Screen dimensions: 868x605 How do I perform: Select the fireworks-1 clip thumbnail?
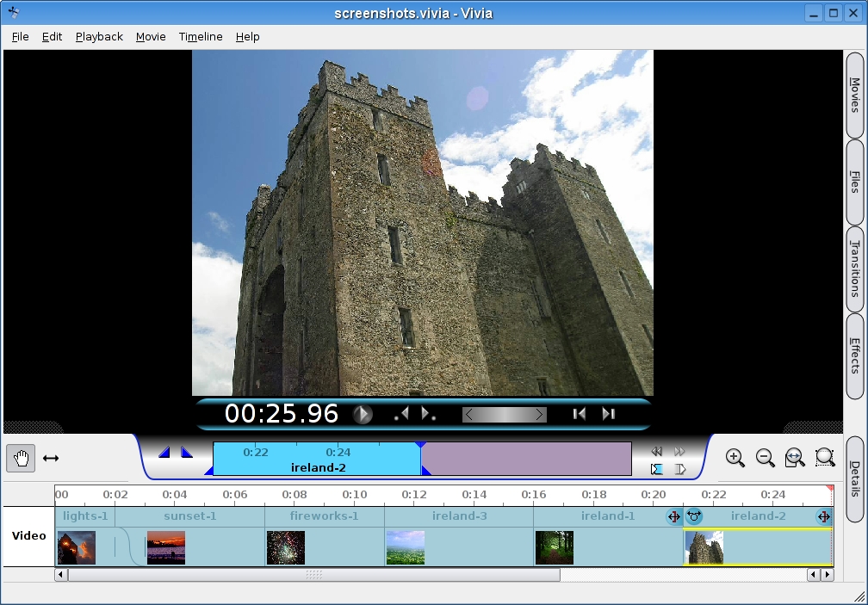tap(286, 547)
